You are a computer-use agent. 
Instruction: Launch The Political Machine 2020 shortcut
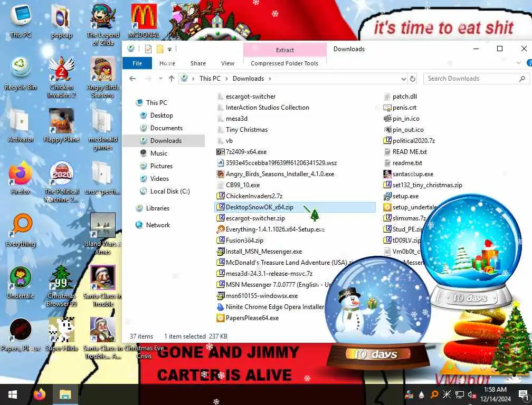[61, 181]
